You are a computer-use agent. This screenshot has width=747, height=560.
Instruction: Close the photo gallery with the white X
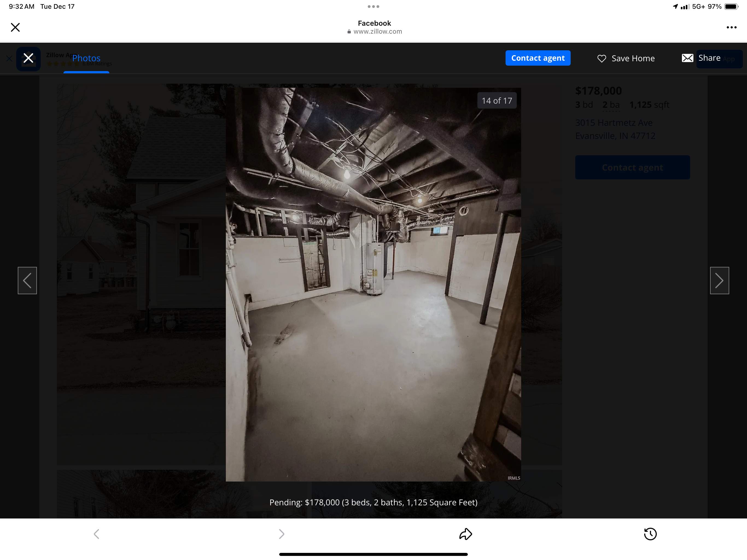28,58
